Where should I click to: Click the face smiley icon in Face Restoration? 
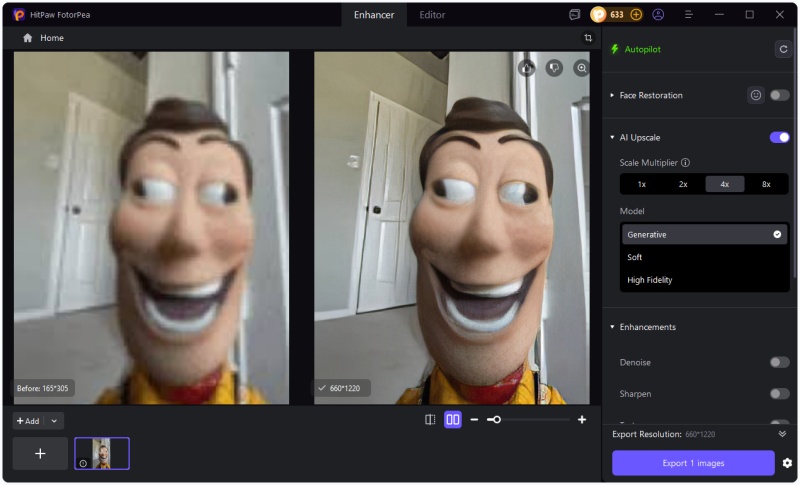(x=756, y=95)
